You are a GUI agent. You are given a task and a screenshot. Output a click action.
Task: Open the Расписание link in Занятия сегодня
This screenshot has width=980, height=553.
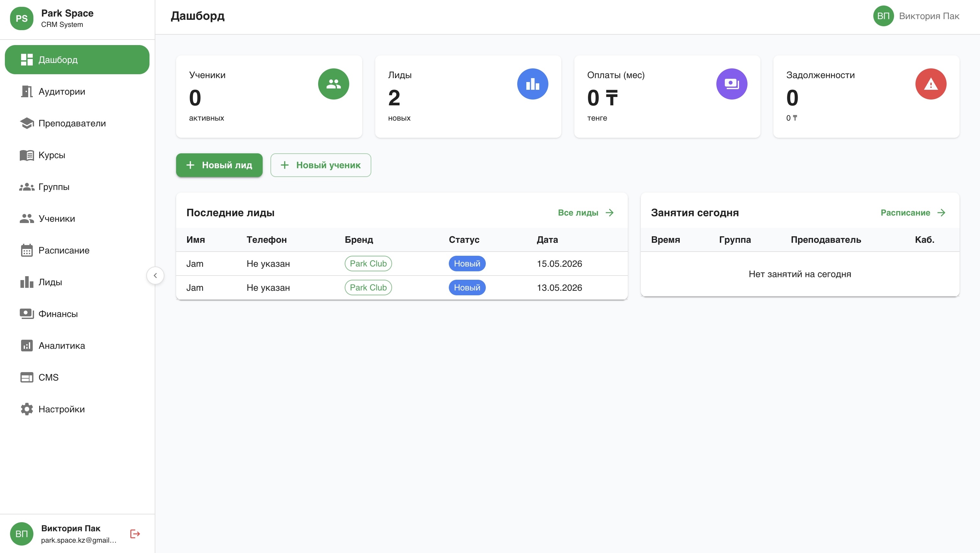pos(905,213)
